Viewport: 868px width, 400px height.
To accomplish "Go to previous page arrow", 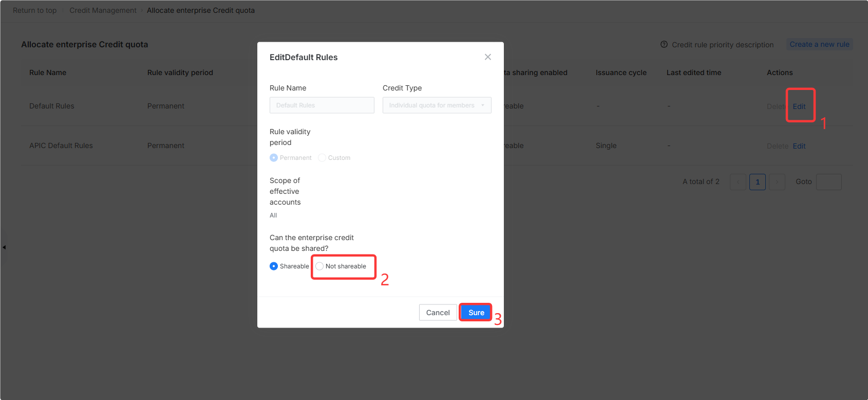I will tap(738, 182).
